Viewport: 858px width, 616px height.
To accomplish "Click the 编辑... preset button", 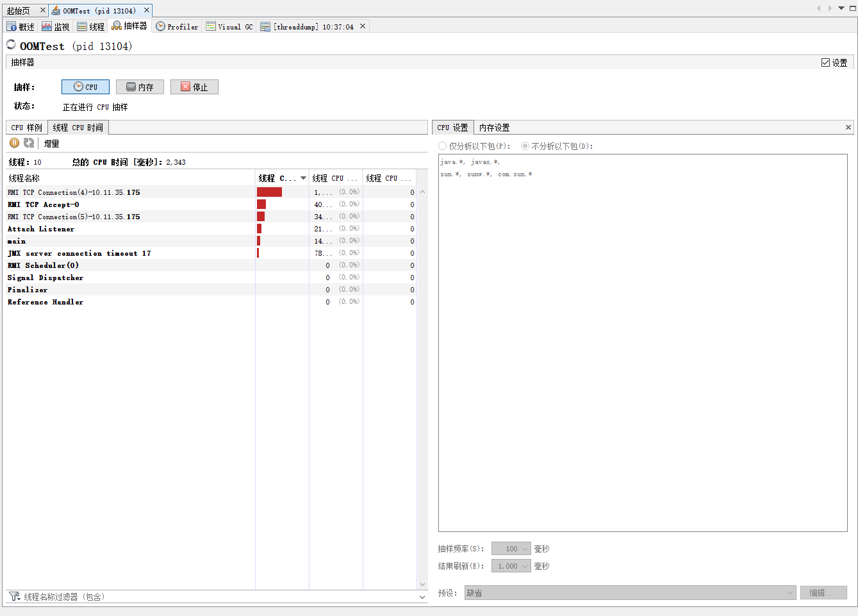I will (823, 593).
